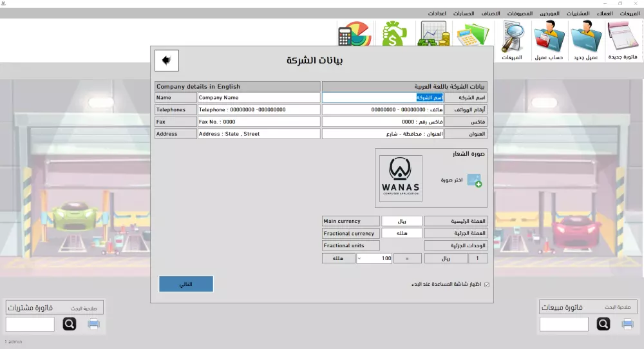This screenshot has height=349, width=644.
Task: Click the purchases invoice search input box
Action: coord(30,324)
